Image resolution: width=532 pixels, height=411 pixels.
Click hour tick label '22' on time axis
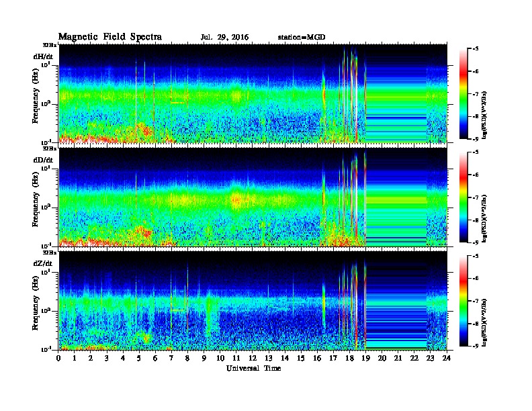(x=414, y=358)
